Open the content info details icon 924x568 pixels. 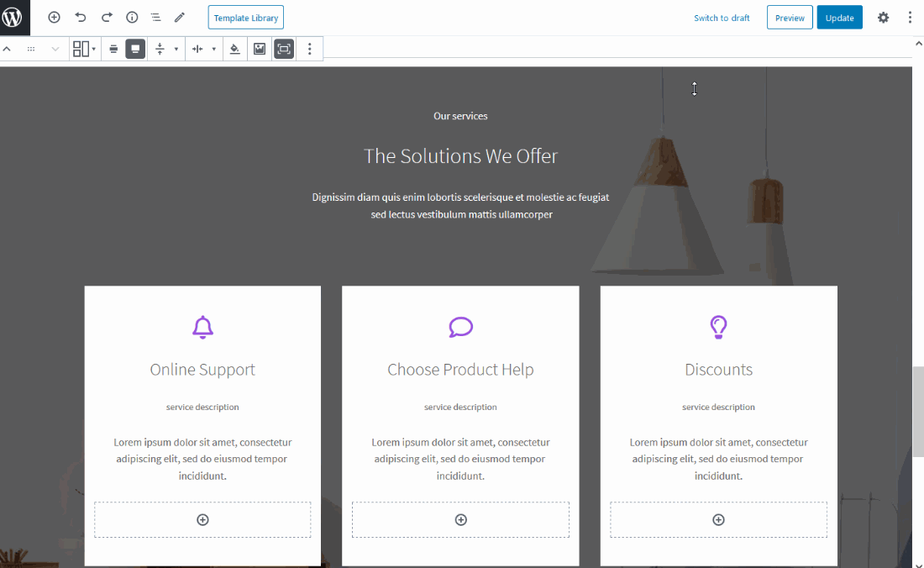(132, 18)
